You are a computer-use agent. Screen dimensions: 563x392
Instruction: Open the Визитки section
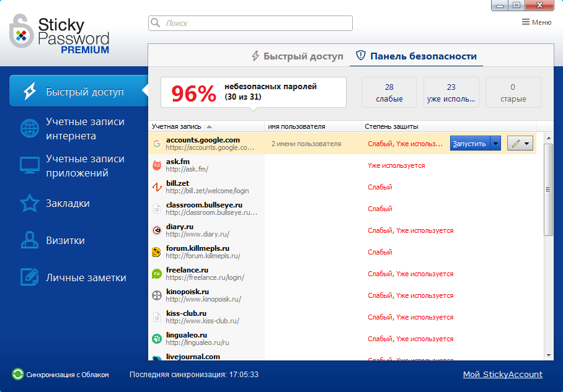pos(50,240)
